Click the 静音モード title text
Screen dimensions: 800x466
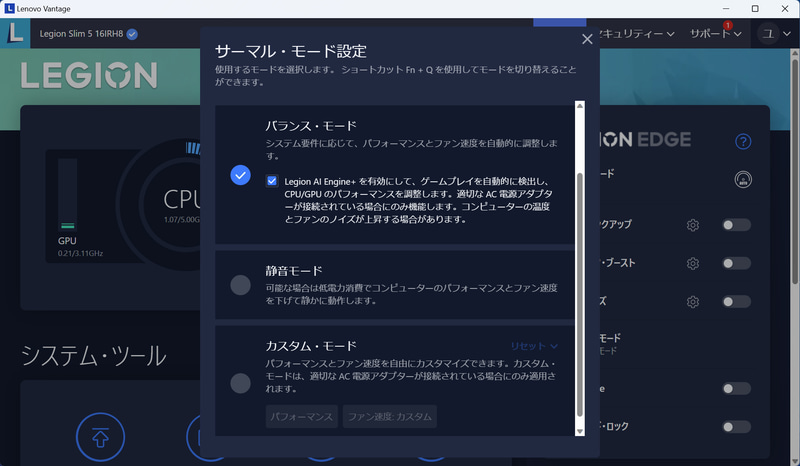click(x=294, y=271)
